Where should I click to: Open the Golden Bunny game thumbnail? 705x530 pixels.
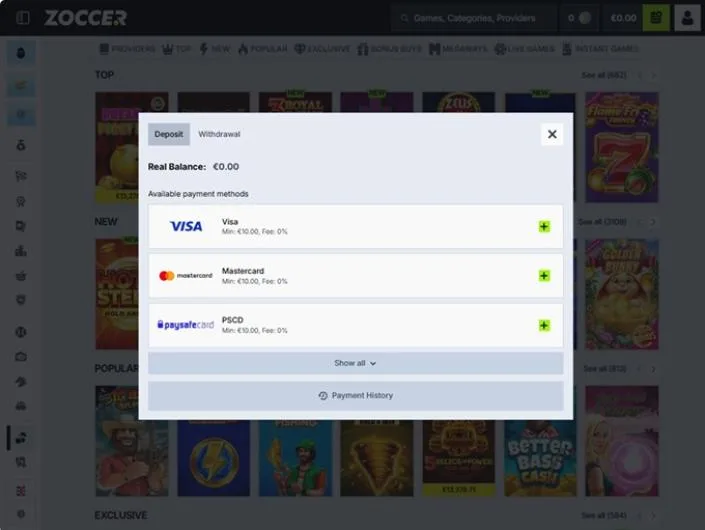coord(621,294)
